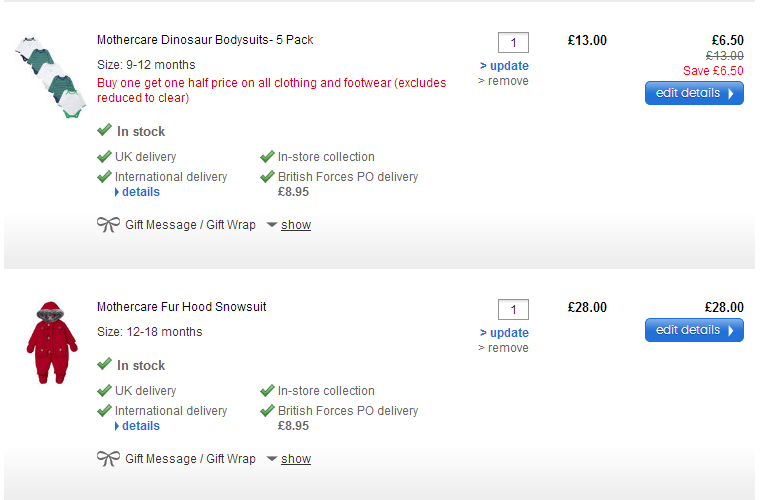
Task: Click the gift bow icon for Fur Hood Snowsuit
Action: (108, 459)
